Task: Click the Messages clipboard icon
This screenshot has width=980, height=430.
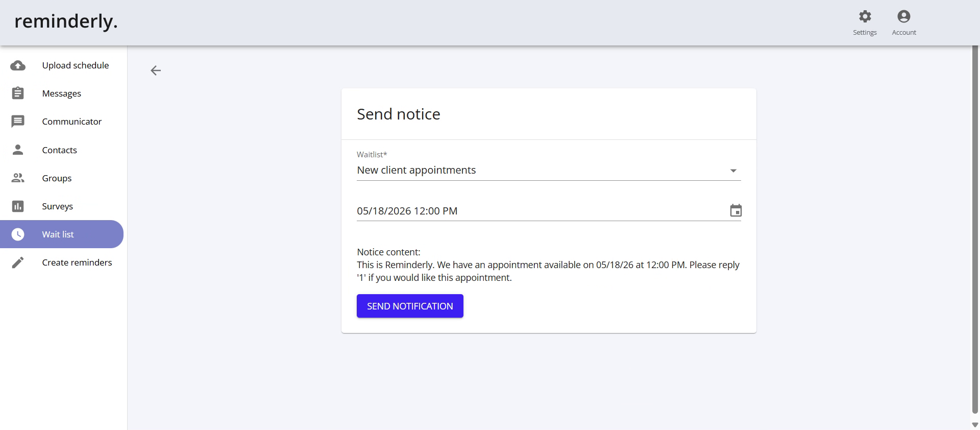Action: tap(18, 93)
